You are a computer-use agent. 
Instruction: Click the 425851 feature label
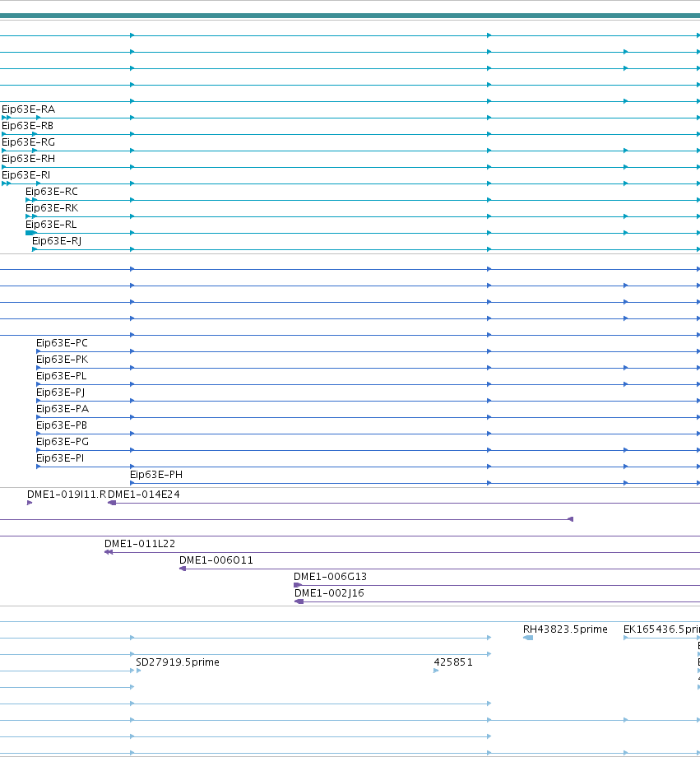click(453, 662)
